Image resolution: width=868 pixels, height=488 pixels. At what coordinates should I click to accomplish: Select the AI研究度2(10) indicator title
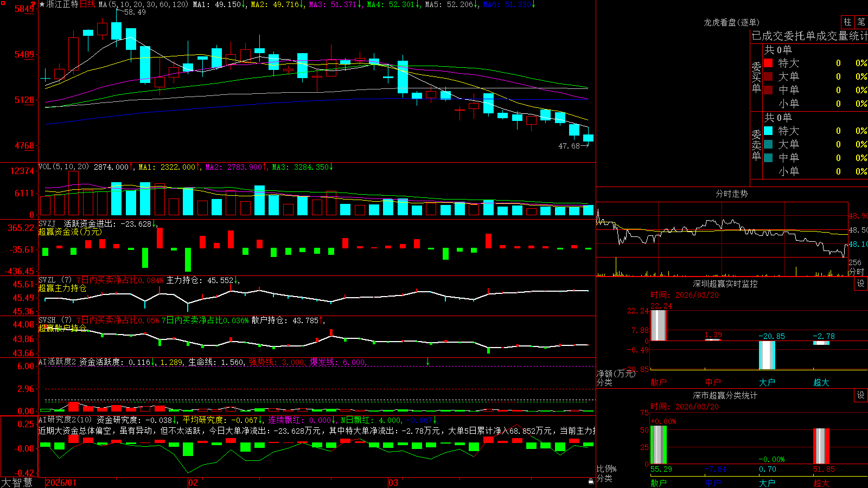[66, 420]
